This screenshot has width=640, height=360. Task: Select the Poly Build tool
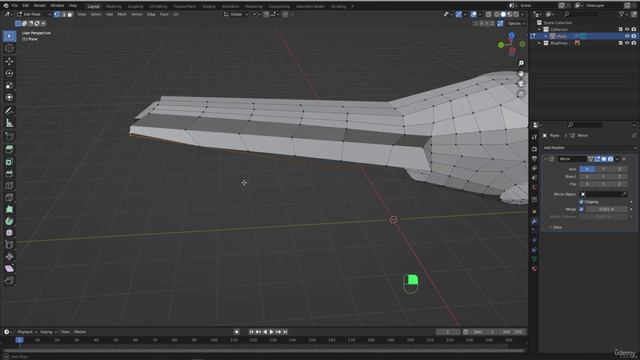point(9,209)
